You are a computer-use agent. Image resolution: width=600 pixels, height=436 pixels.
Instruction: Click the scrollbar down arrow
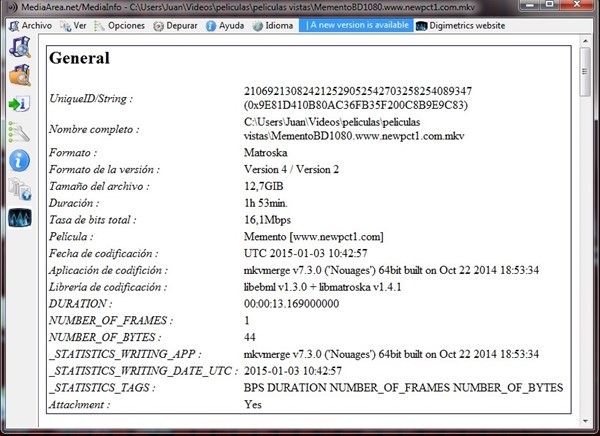[x=585, y=421]
